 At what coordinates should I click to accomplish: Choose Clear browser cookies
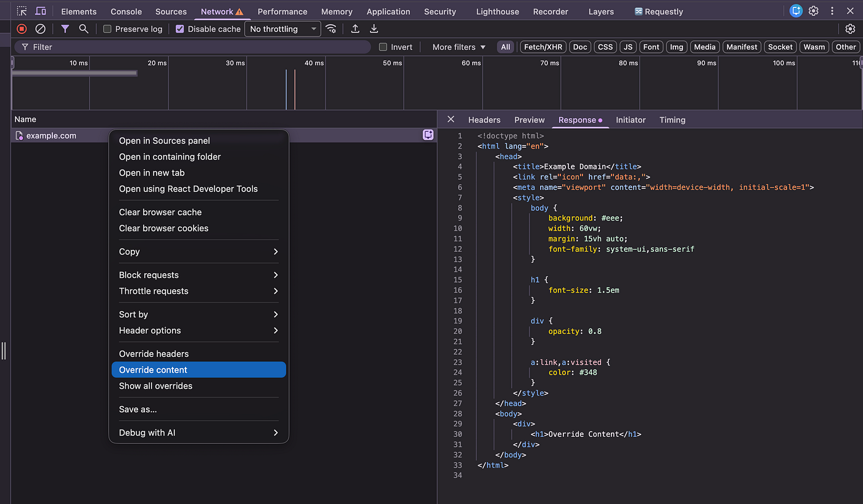click(x=198, y=228)
